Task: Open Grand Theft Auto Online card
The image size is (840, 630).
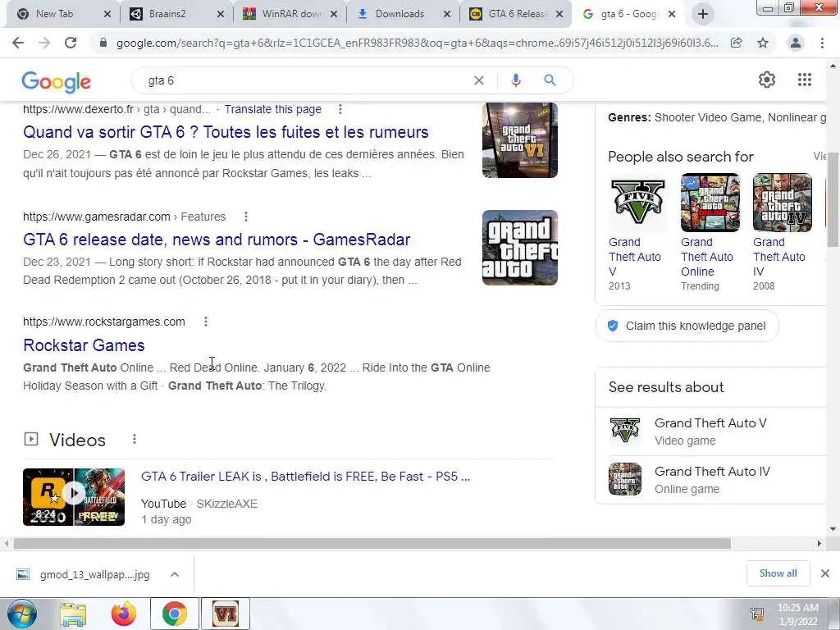Action: pos(710,233)
